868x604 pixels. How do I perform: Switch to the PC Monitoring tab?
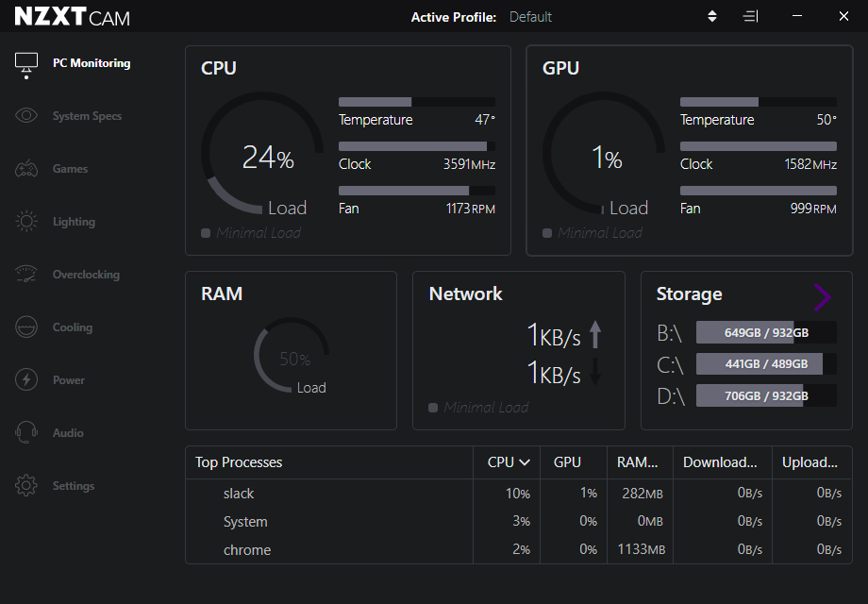click(x=91, y=62)
